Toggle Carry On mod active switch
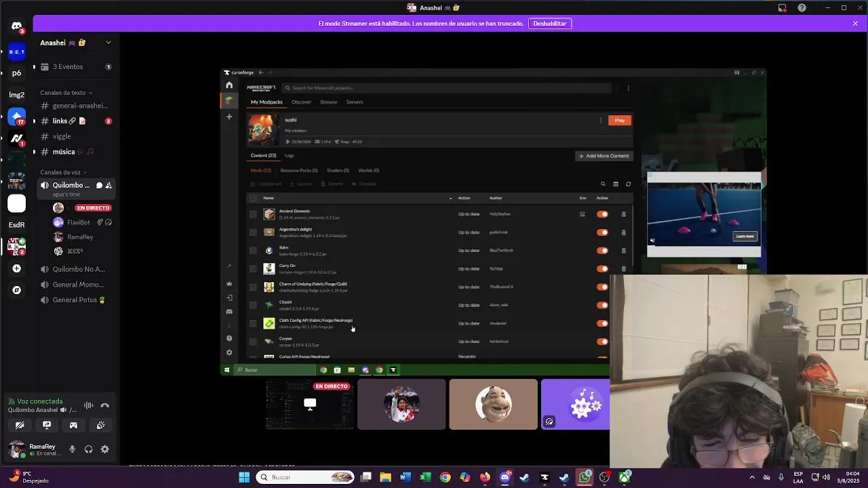This screenshot has height=488, width=868. coord(602,268)
